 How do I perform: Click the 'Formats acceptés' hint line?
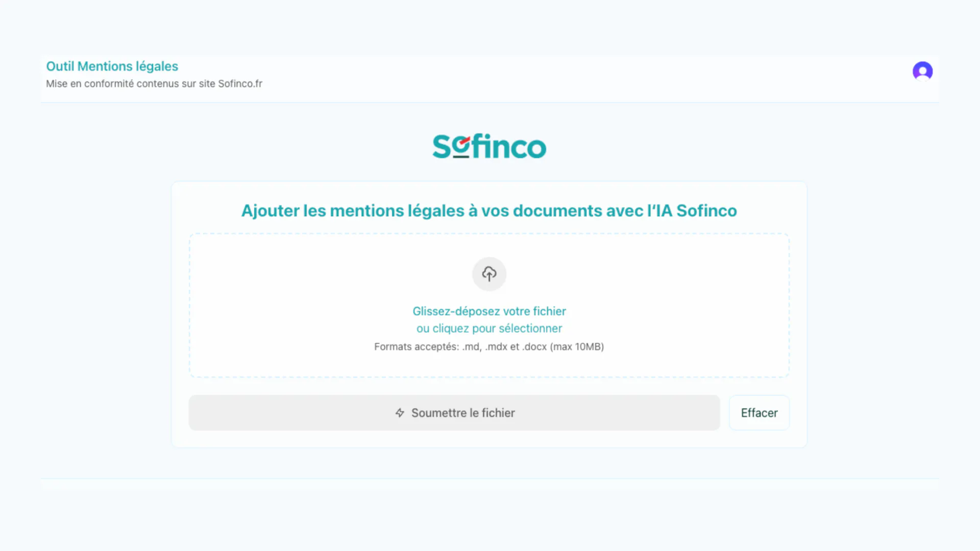489,347
